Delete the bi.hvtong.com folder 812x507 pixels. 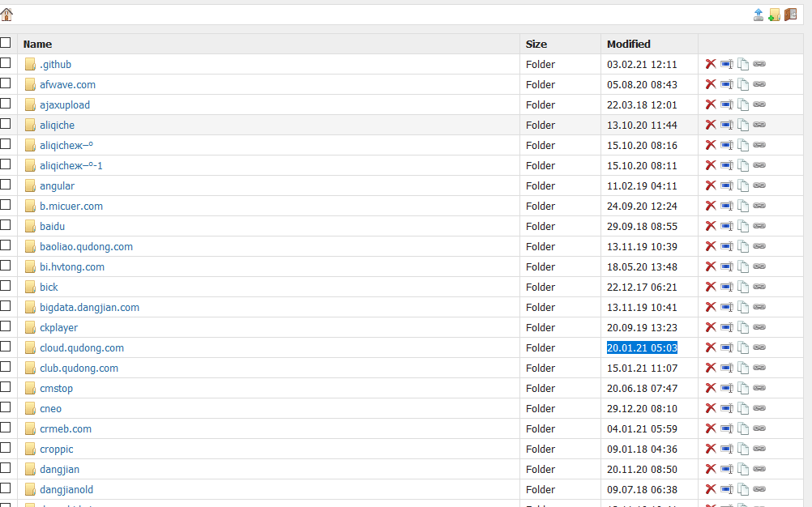pyautogui.click(x=711, y=266)
